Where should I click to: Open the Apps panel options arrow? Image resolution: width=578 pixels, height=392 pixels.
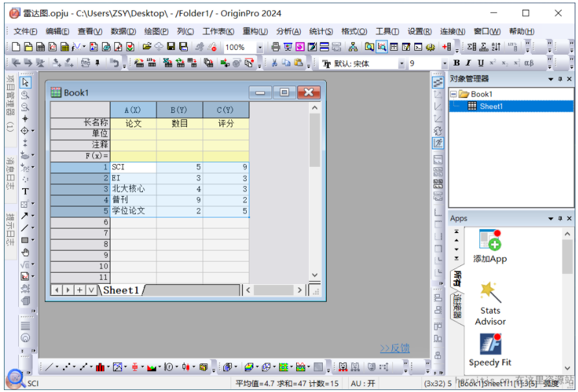pos(551,219)
